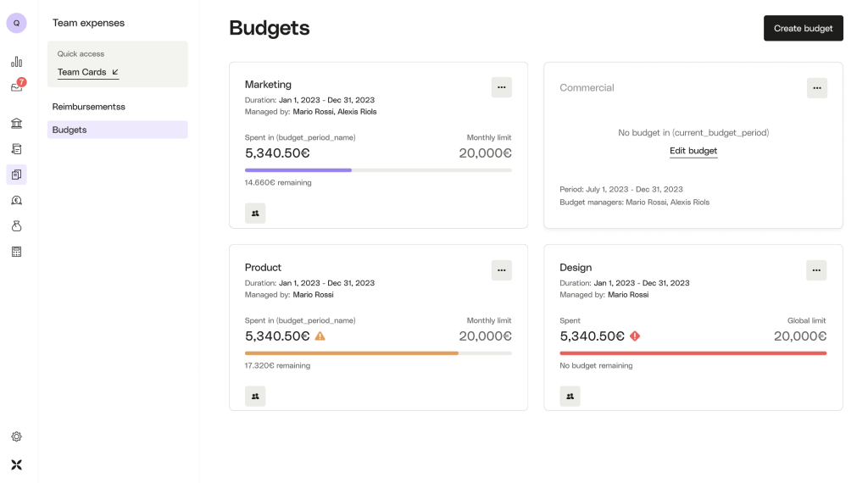This screenshot has height=483, width=868.
Task: Click the members icon on Design card
Action: click(570, 396)
